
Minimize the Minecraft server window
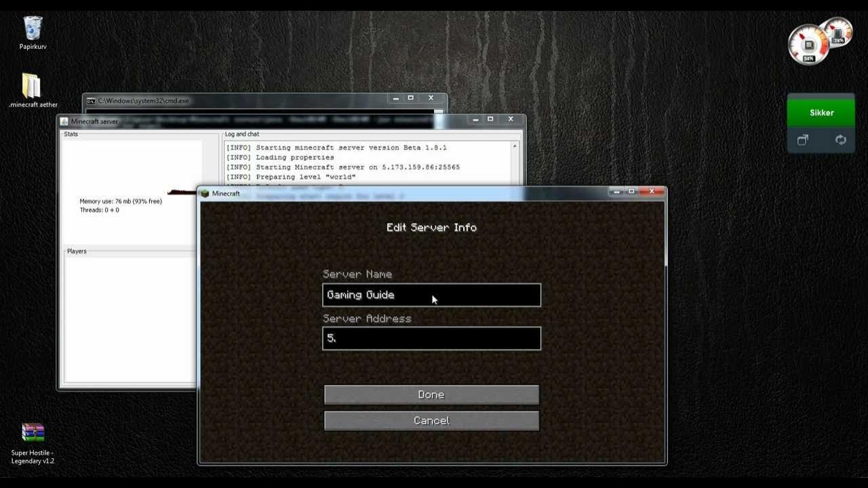click(x=476, y=119)
